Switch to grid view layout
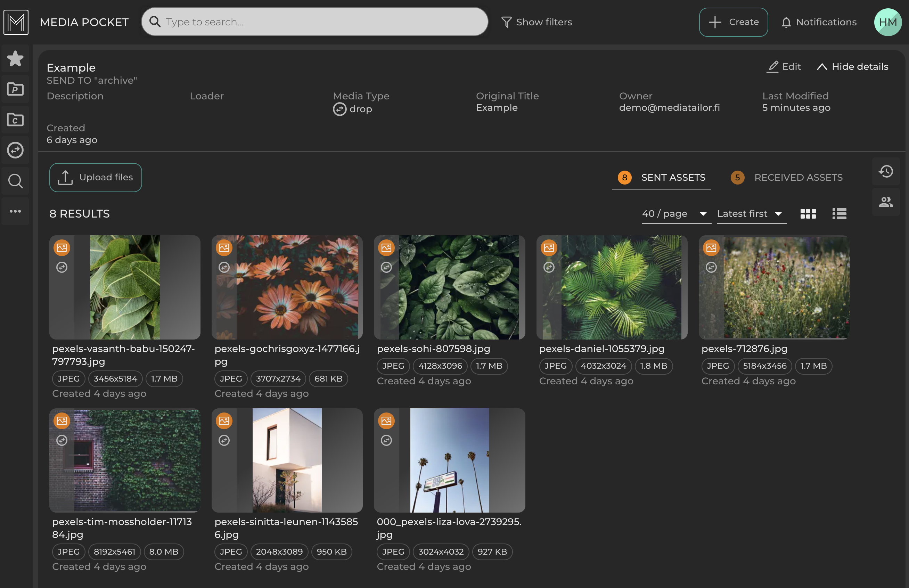The height and width of the screenshot is (588, 909). (808, 213)
